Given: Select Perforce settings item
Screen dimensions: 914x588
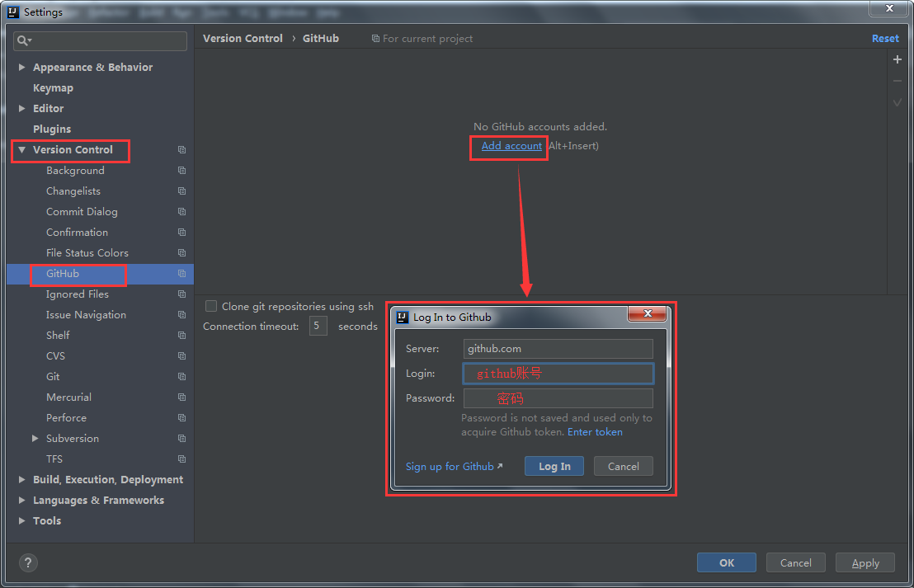Looking at the screenshot, I should click(66, 418).
